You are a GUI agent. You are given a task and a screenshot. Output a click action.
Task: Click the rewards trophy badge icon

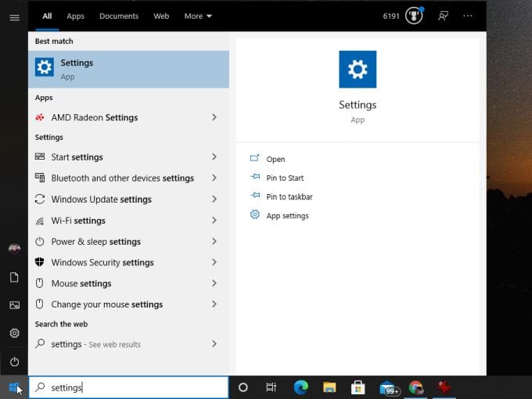[x=413, y=16]
